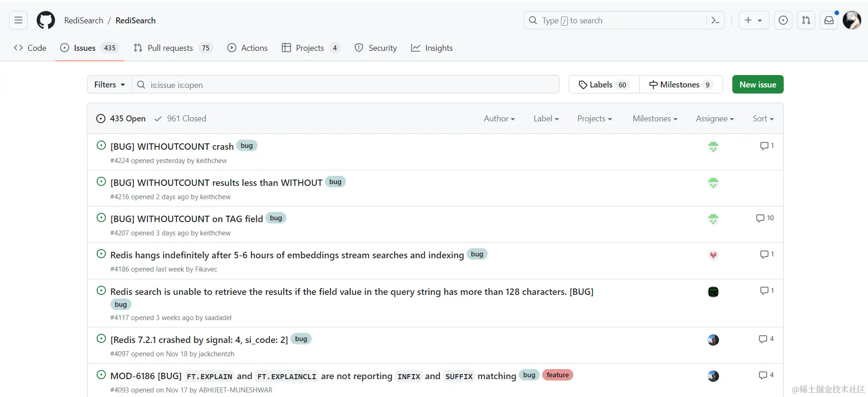The width and height of the screenshot is (868, 397).
Task: Click the New issue button
Action: pyautogui.click(x=758, y=84)
